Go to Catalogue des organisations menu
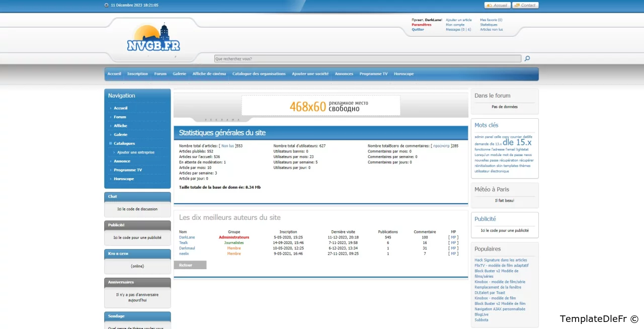 click(259, 74)
